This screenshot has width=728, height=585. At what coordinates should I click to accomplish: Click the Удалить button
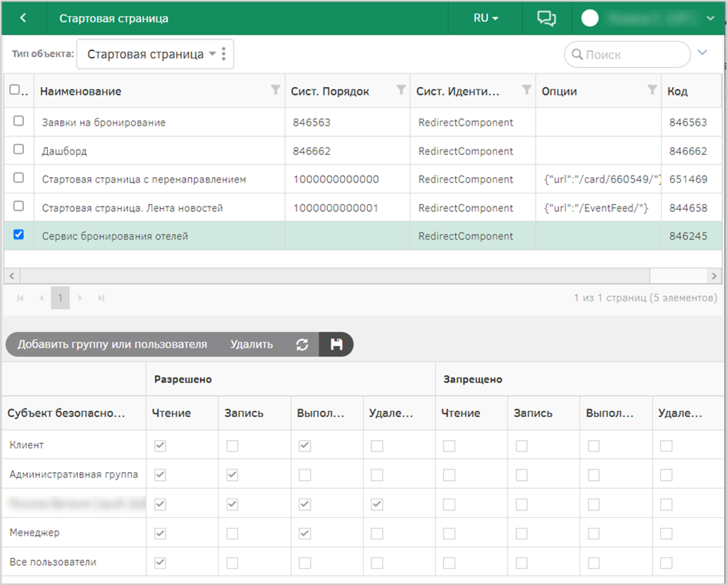click(252, 344)
